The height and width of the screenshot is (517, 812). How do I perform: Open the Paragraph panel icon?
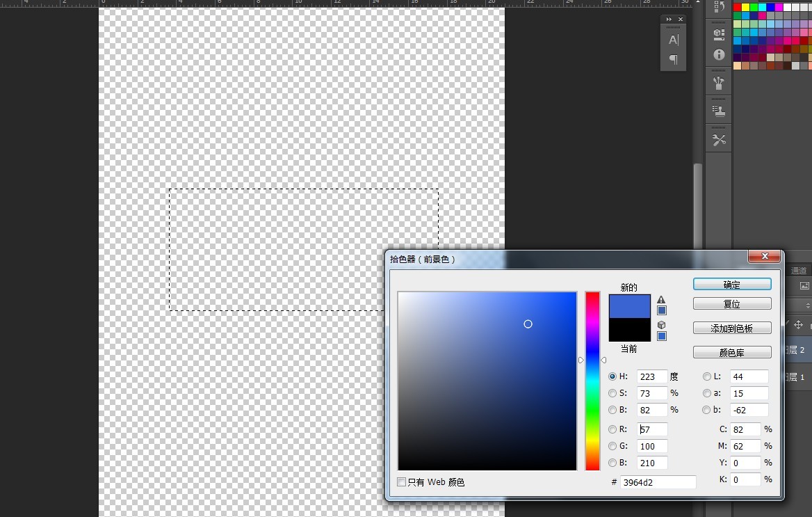[673, 59]
